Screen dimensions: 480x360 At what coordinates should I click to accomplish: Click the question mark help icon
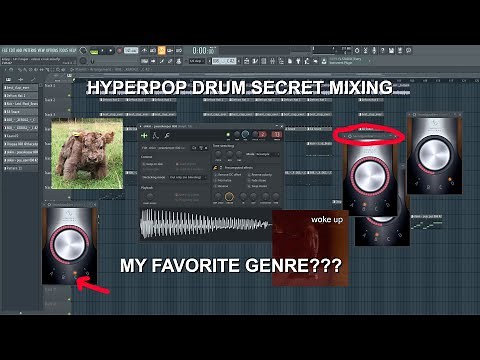[x=383, y=50]
